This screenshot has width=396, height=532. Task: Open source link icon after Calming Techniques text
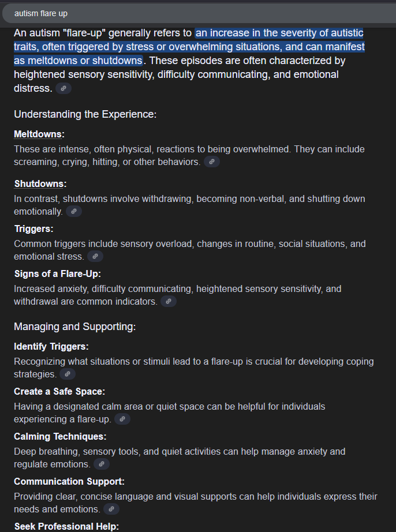(102, 464)
